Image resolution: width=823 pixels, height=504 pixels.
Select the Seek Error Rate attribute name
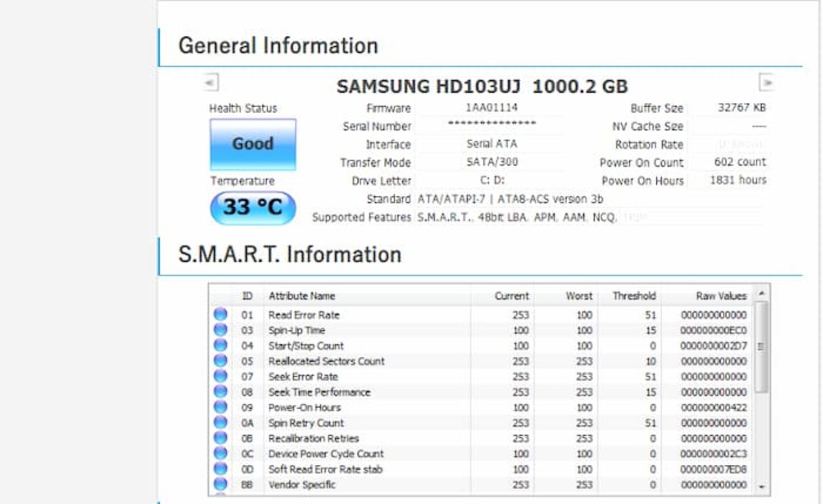(x=303, y=376)
